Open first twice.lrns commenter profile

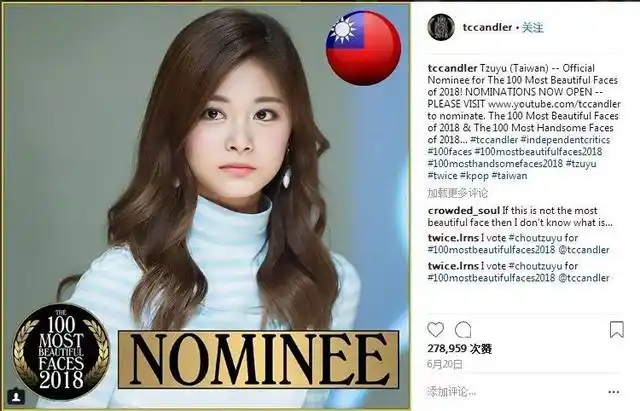453,238
